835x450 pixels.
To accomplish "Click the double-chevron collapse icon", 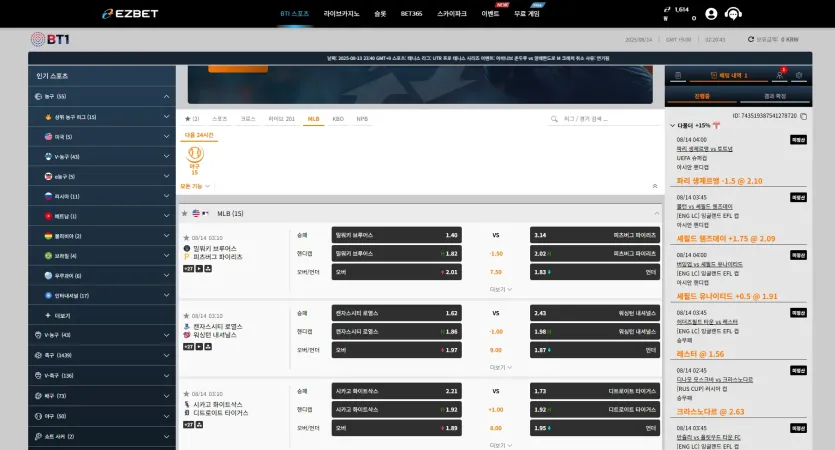I will (654, 186).
